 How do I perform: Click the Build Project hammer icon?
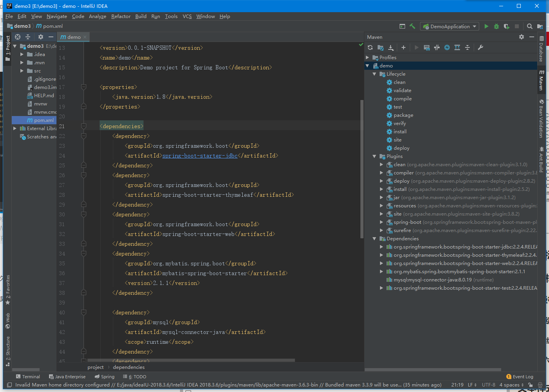pyautogui.click(x=413, y=26)
